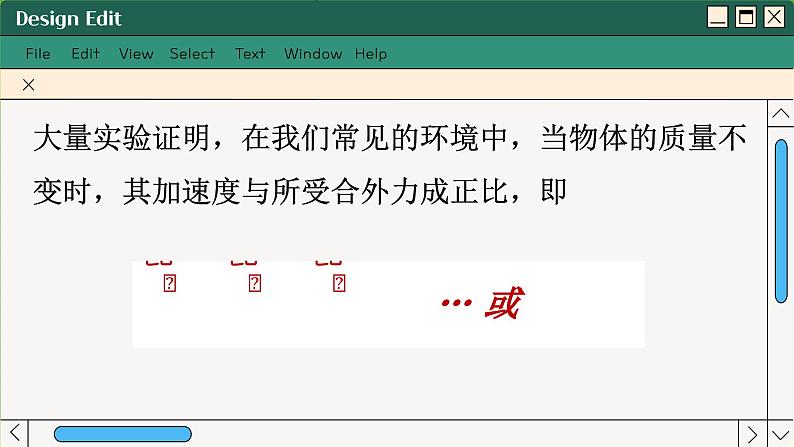
Task: Click the horizontal scrollbar thumb
Action: pyautogui.click(x=123, y=434)
